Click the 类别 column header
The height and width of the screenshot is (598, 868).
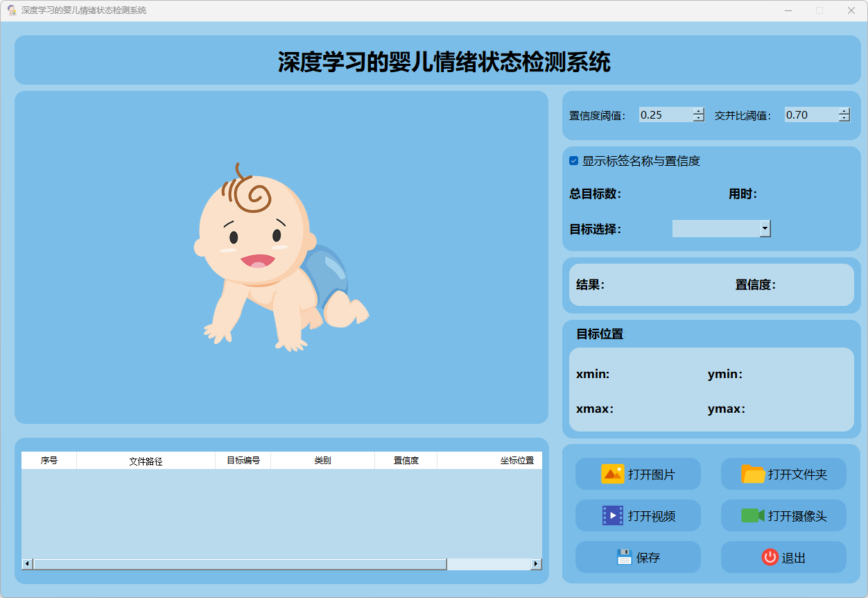322,461
